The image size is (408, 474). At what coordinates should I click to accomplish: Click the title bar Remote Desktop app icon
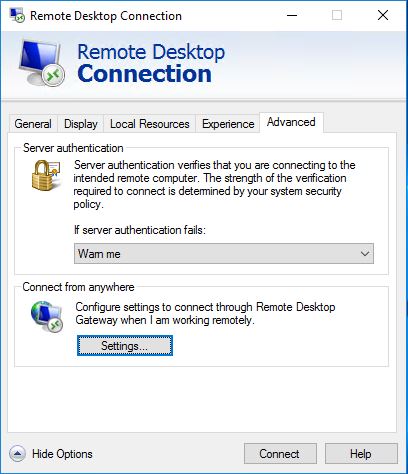(x=17, y=15)
